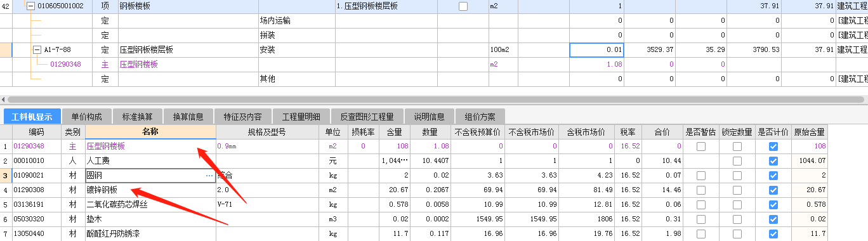Image resolution: width=868 pixels, height=241 pixels.
Task: Switch to the 换算信息 tab
Action: (x=188, y=117)
